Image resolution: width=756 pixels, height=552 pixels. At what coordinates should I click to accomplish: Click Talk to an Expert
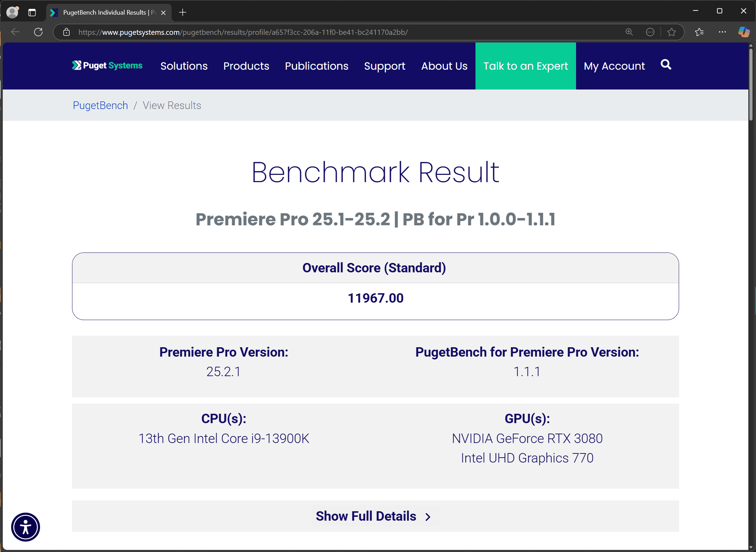click(x=525, y=66)
